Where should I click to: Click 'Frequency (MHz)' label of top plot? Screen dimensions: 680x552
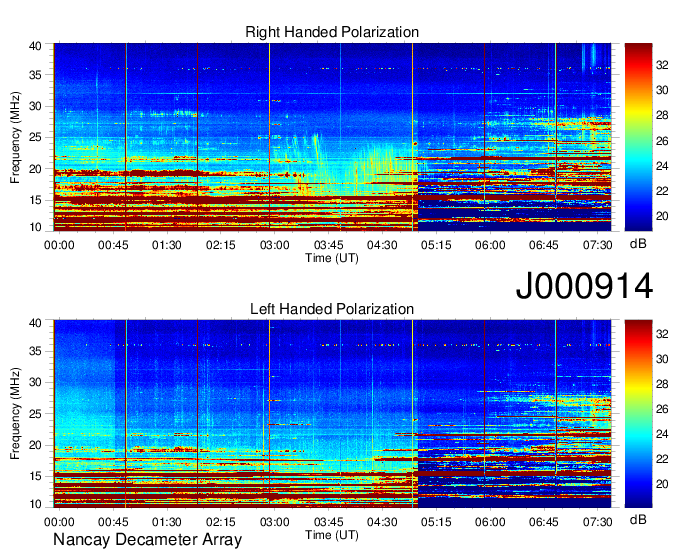point(15,137)
